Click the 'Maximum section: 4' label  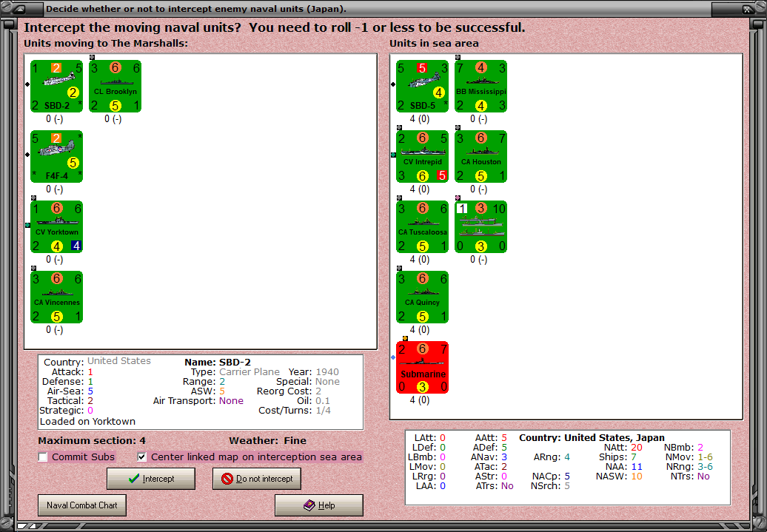(x=92, y=440)
